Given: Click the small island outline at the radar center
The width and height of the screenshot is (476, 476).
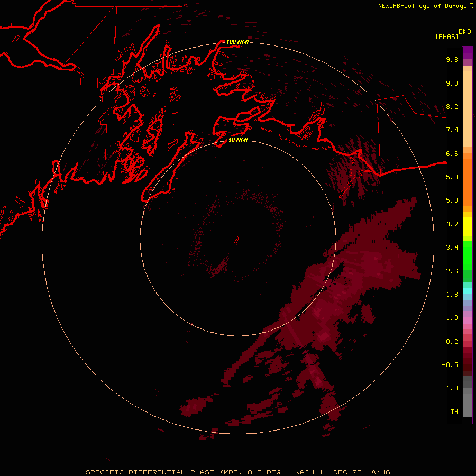Looking at the screenshot, I should [x=236, y=241].
